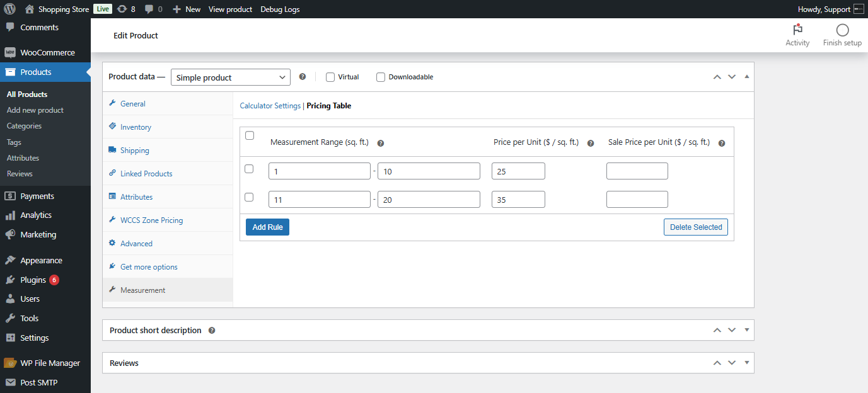Image resolution: width=868 pixels, height=393 pixels.
Task: Move Product data panel down
Action: tap(732, 77)
